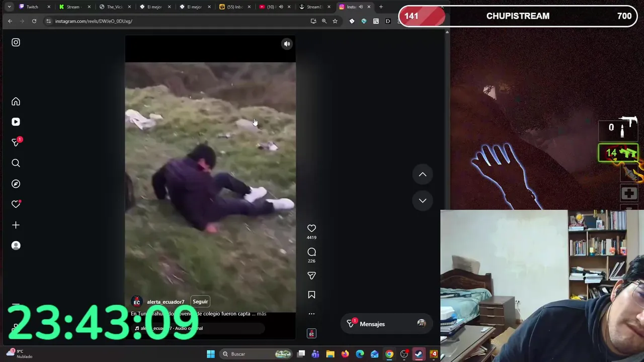Click the page scrollbar up arrow
The image size is (644, 362).
coord(447,32)
